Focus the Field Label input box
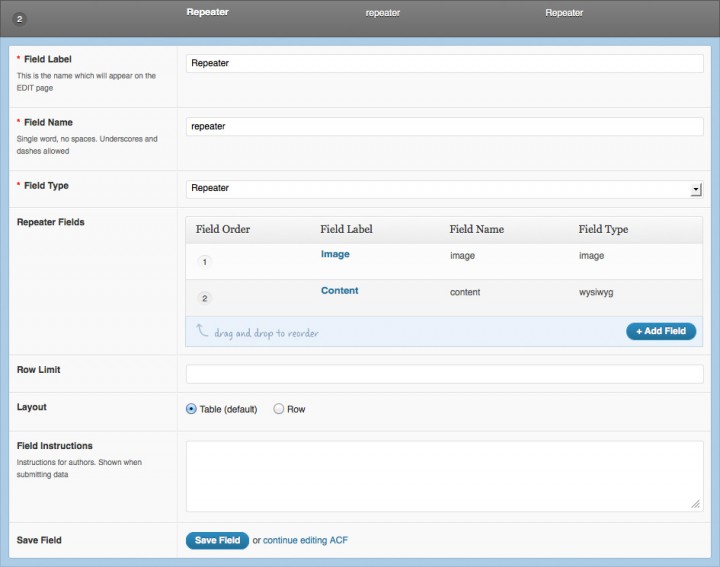The height and width of the screenshot is (567, 720). click(x=444, y=63)
